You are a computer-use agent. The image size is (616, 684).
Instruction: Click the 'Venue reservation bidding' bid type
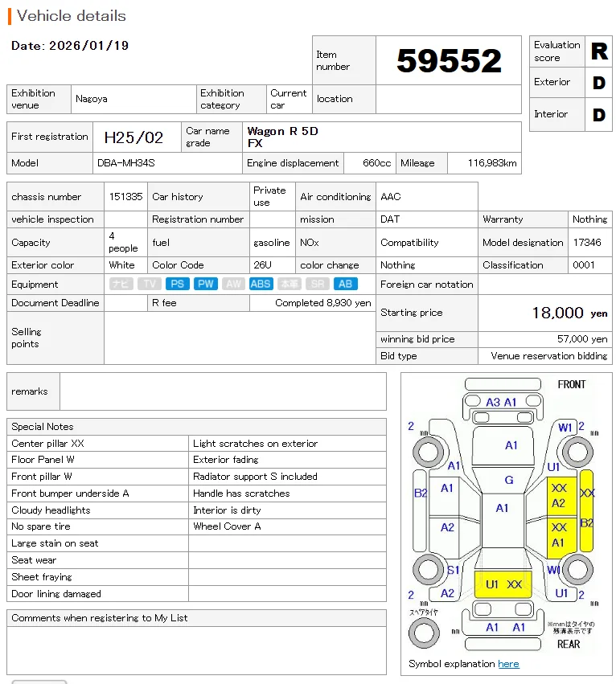(x=548, y=355)
